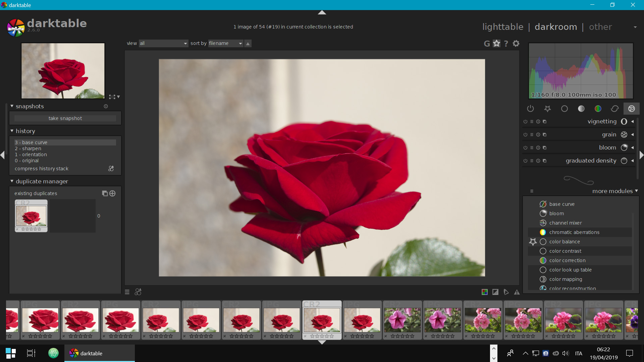Toggle gamut check warning icon
Screen dimensions: 644x362
pos(517,292)
